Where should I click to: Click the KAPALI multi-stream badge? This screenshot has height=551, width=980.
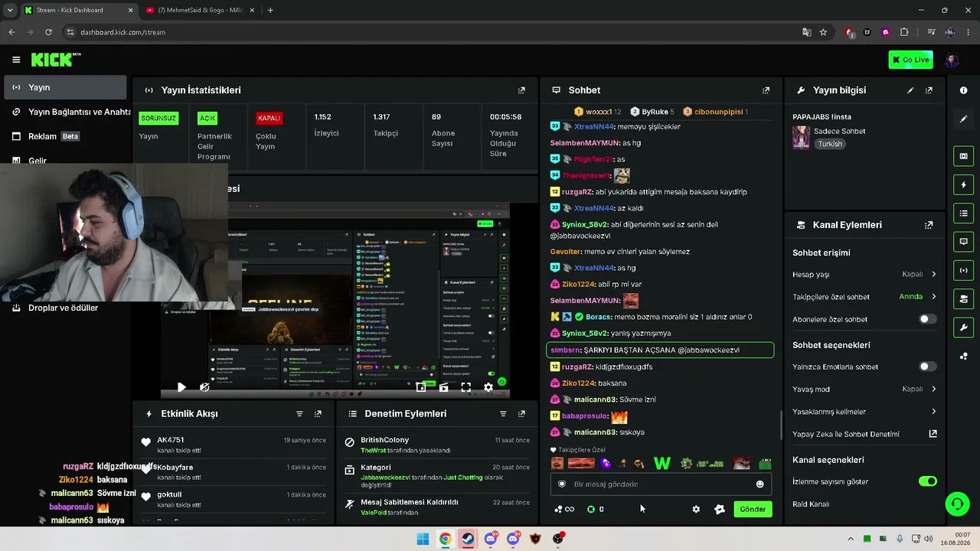pos(269,118)
